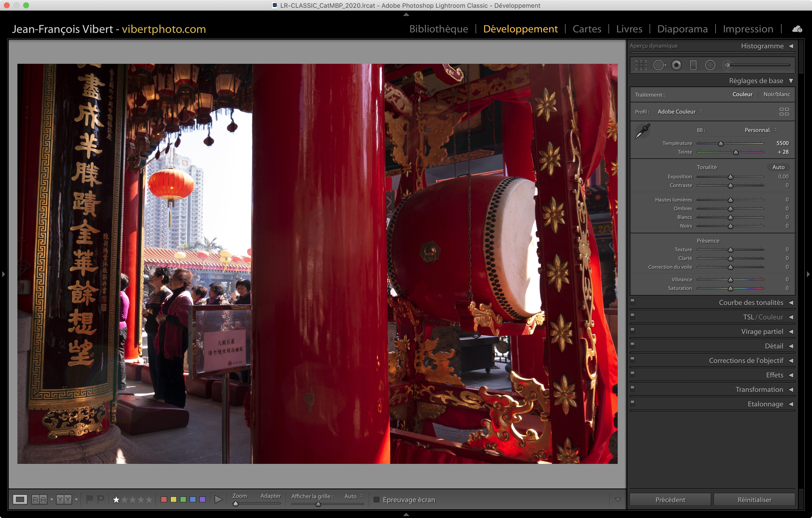This screenshot has width=812, height=518.
Task: Select the Spot removal tool
Action: (x=659, y=65)
